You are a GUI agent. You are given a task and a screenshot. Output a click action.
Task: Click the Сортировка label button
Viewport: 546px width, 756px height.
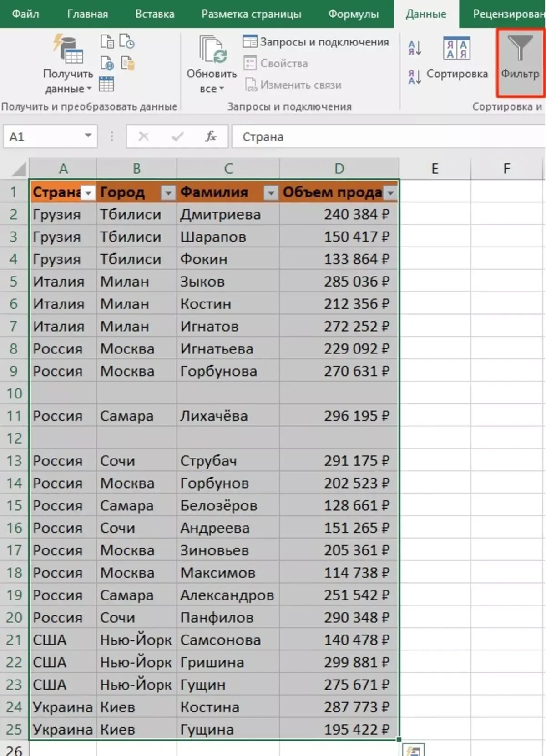coord(457,74)
